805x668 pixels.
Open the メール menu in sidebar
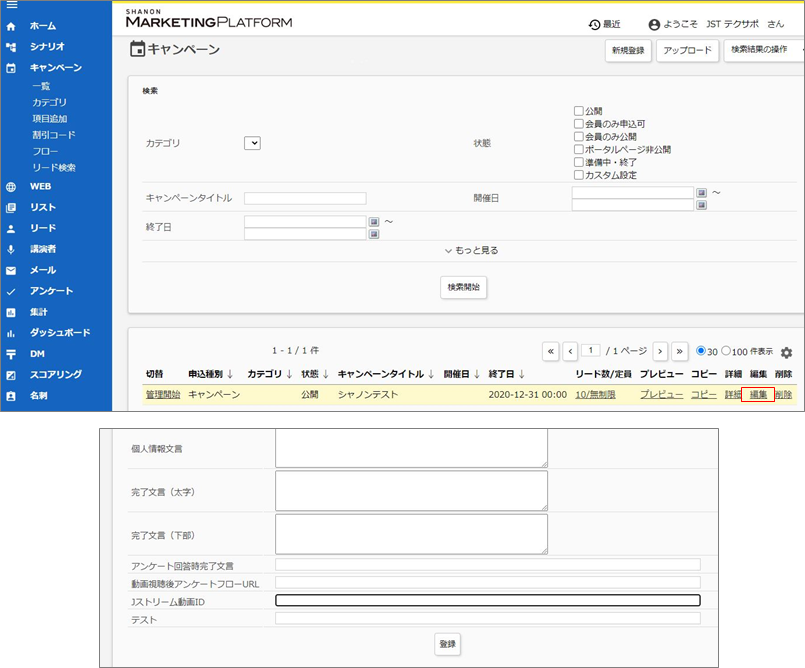click(x=43, y=270)
